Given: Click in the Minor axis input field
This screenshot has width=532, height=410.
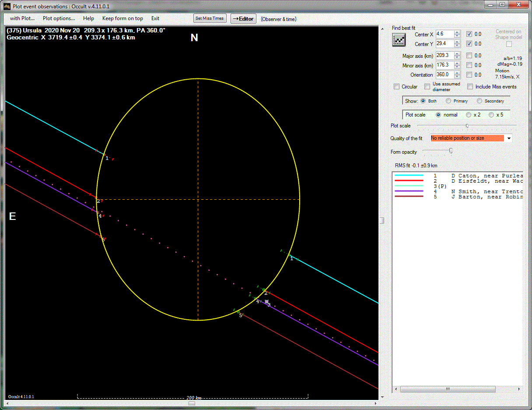Looking at the screenshot, I should (x=445, y=65).
